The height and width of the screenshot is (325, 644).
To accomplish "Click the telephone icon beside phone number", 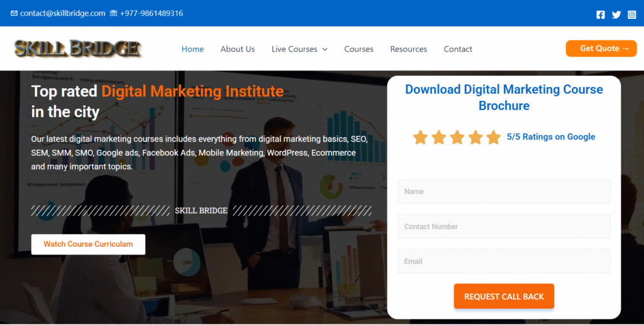I will [113, 13].
